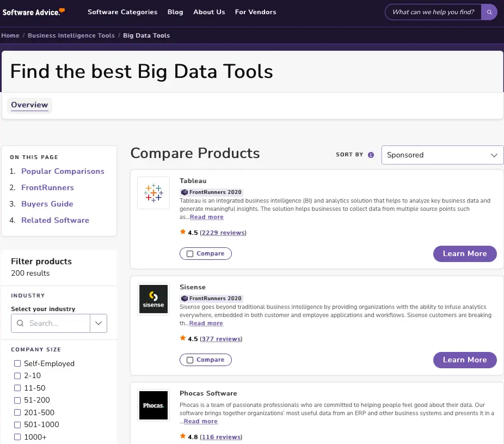504x444 pixels.
Task: Click the info icon next to SORT BY
Action: click(x=371, y=155)
